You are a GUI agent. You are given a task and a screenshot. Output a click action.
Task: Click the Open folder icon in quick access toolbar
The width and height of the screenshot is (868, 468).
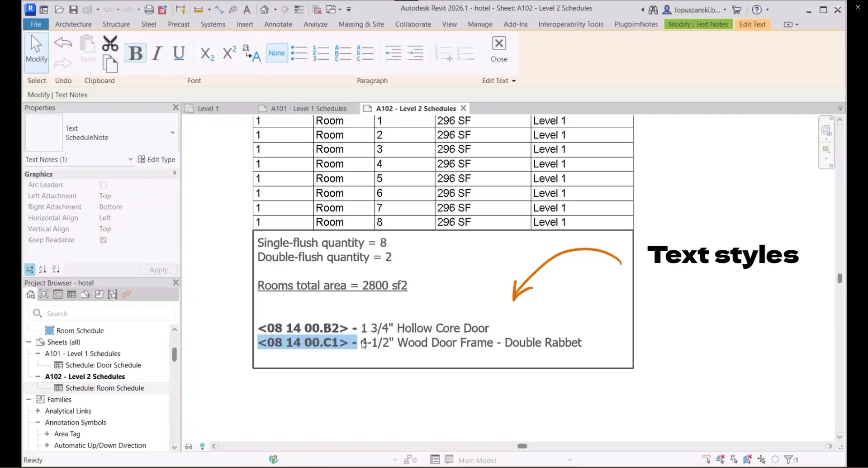point(59,9)
